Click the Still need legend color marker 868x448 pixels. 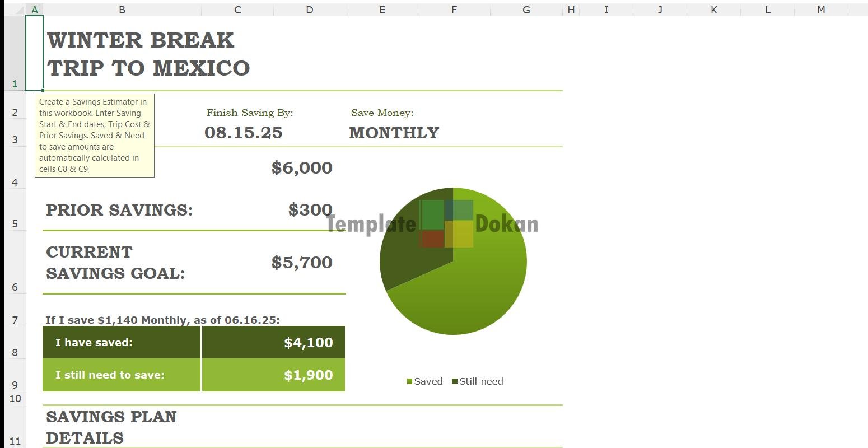(x=455, y=382)
